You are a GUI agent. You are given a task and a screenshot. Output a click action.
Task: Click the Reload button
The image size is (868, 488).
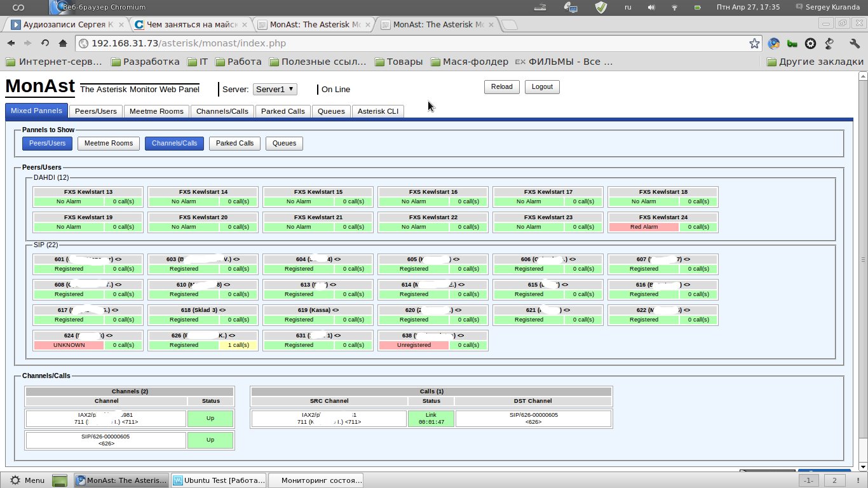[501, 87]
